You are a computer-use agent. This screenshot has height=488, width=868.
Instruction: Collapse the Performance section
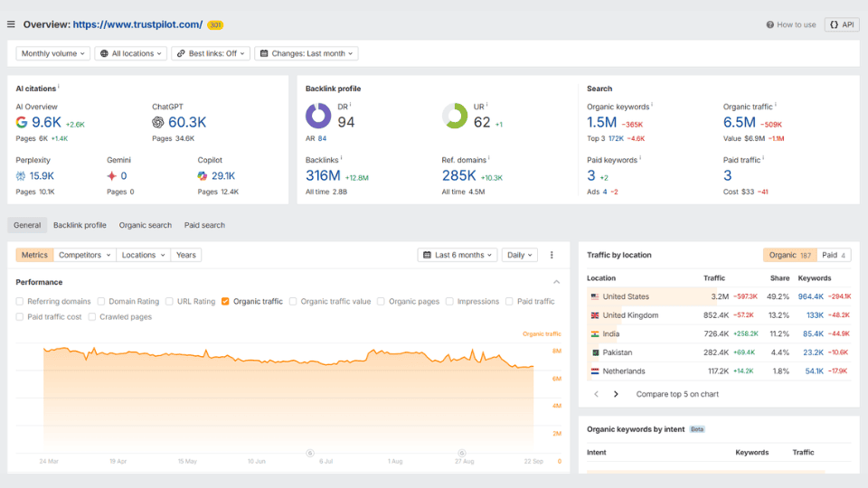pyautogui.click(x=556, y=282)
